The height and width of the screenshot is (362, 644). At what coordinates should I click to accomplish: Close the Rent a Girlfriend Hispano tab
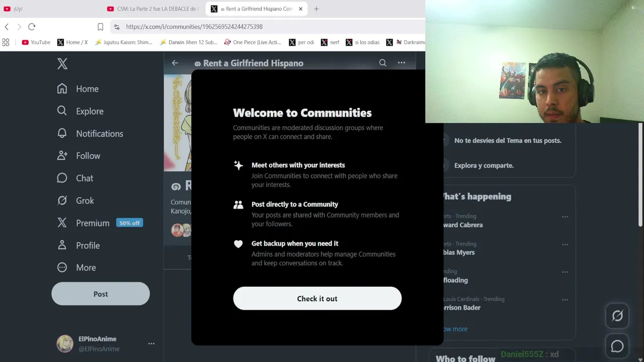click(300, 9)
